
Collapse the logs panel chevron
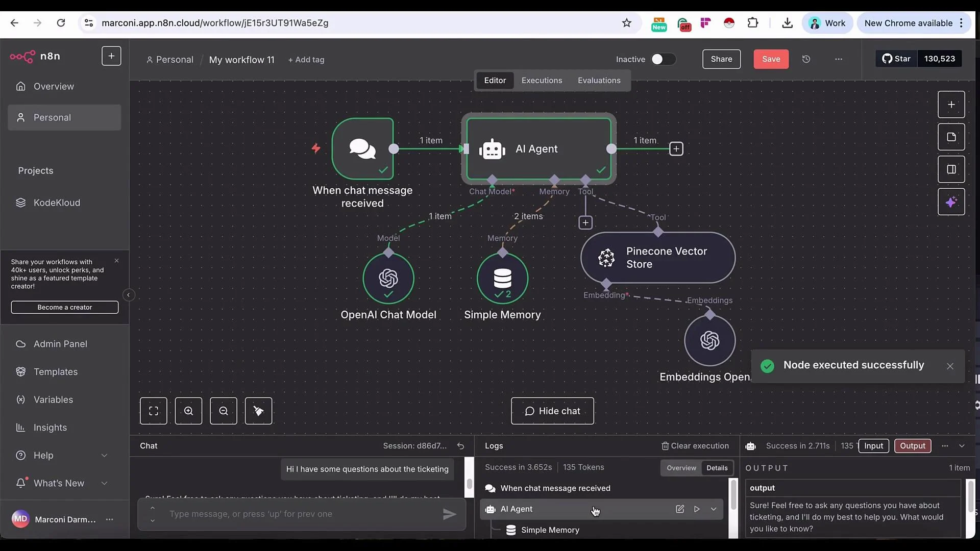[x=962, y=446]
